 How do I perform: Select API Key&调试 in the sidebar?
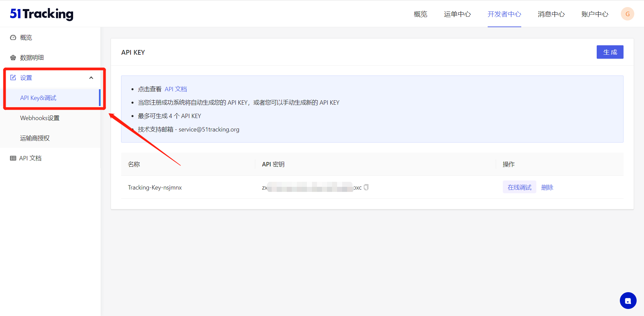coord(50,98)
